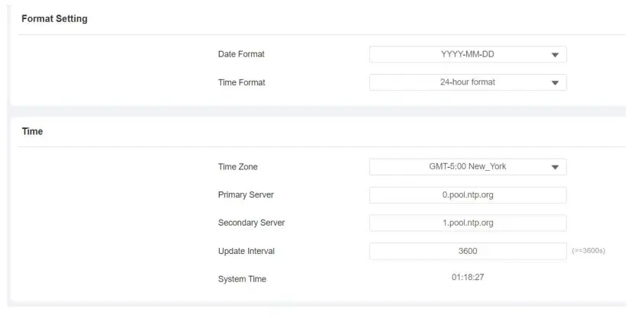This screenshot has height=318, width=644.
Task: Open the Time Format dropdown
Action: (467, 82)
